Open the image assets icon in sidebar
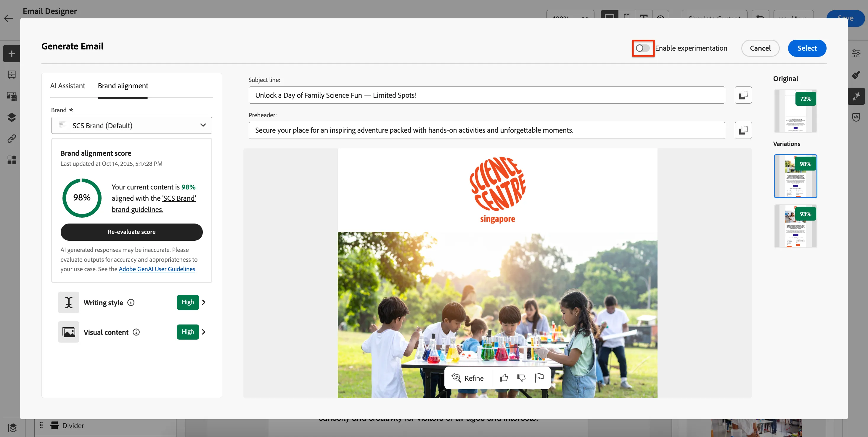This screenshot has height=437, width=868. point(12,96)
